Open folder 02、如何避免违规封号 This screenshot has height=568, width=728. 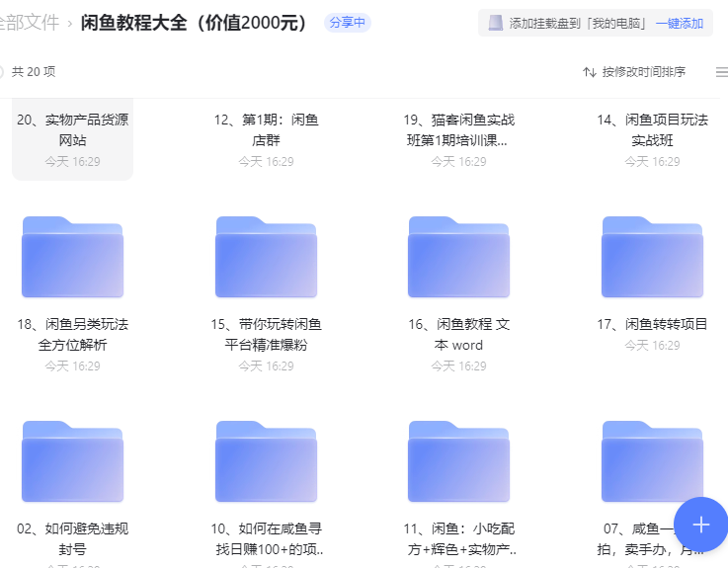[72, 461]
